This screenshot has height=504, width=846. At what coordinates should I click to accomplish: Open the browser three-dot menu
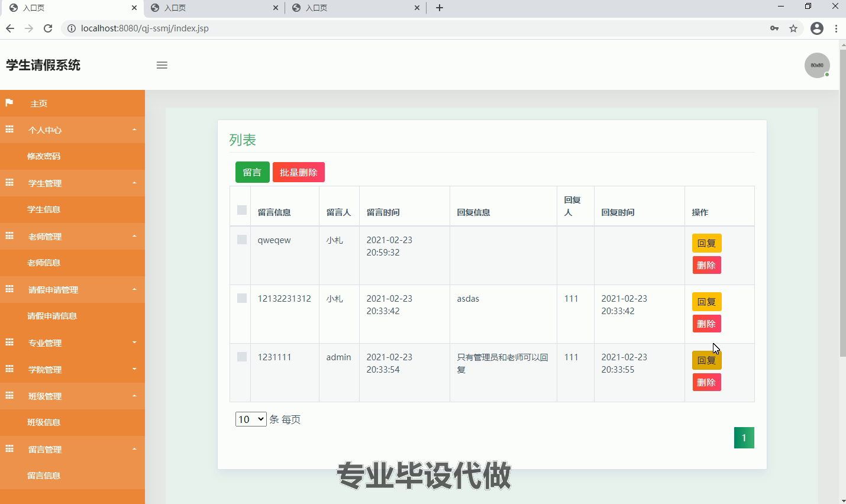coord(836,28)
